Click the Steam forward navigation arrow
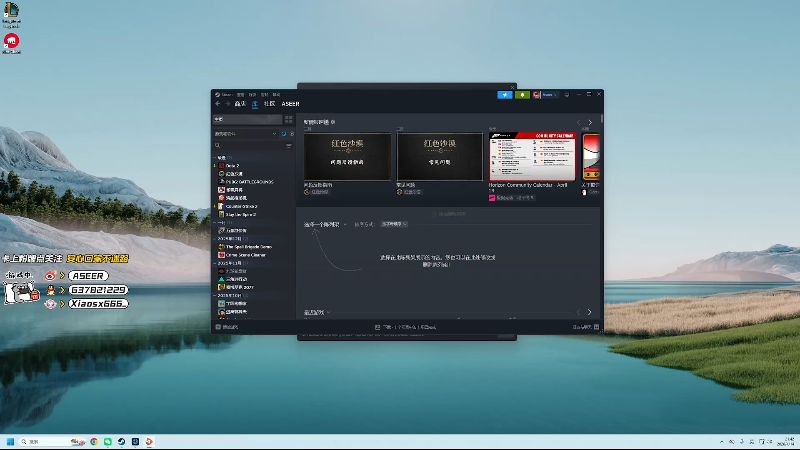 228,104
